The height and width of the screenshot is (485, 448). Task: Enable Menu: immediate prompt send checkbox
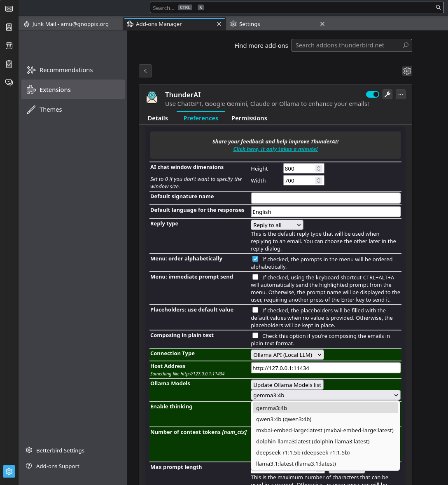click(255, 277)
